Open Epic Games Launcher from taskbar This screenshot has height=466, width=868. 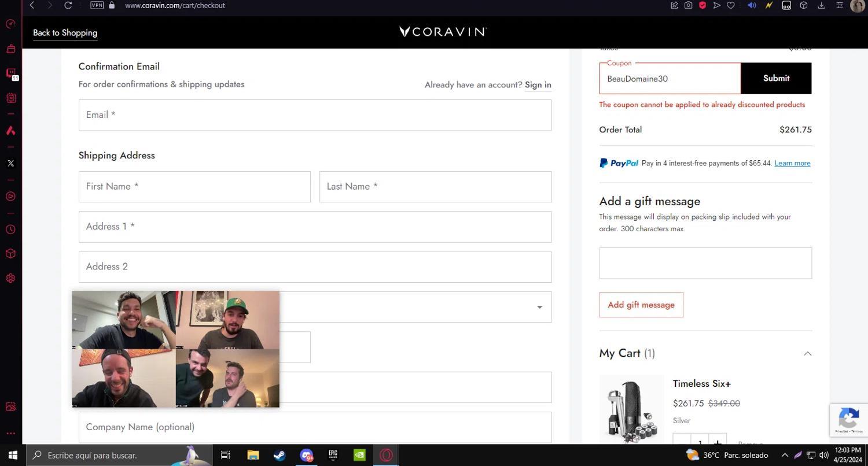(x=333, y=455)
